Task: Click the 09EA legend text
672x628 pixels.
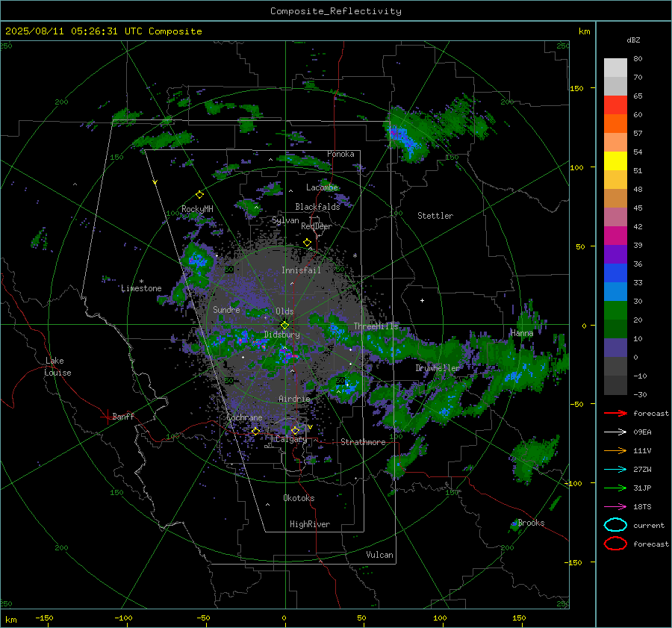Action: click(642, 432)
